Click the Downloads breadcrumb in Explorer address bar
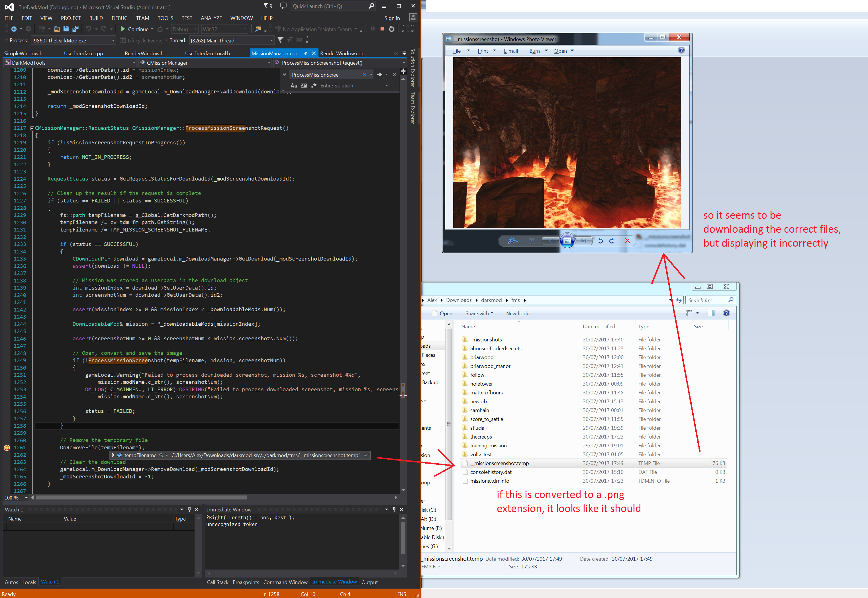 [x=459, y=300]
